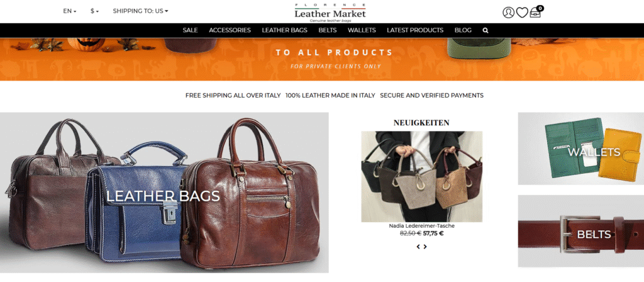The width and height of the screenshot is (644, 282).
Task: Open the heart wishlist icon
Action: (521, 13)
